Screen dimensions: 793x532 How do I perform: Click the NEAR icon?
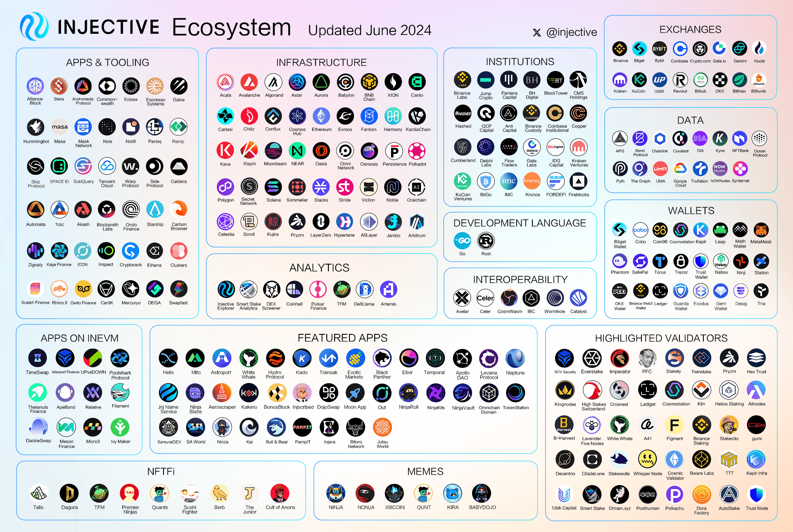297,151
